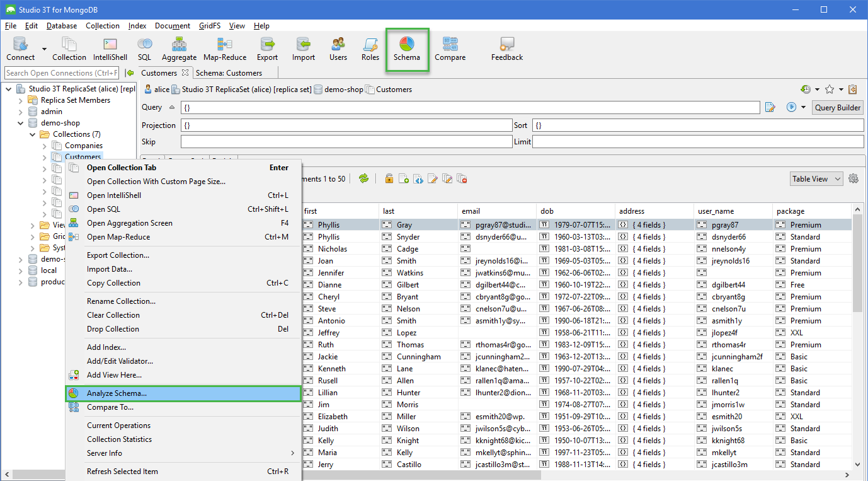Open the Compare tool
This screenshot has width=868, height=481.
(x=450, y=49)
